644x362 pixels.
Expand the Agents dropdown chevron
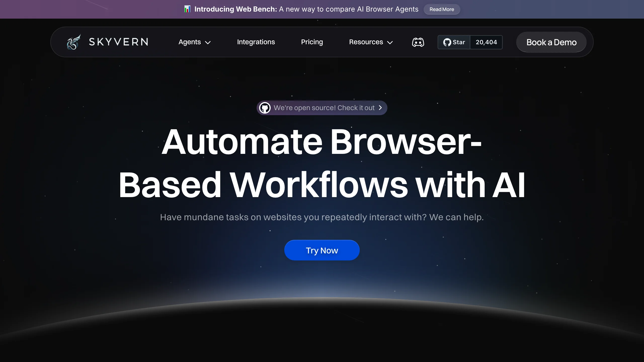click(208, 42)
